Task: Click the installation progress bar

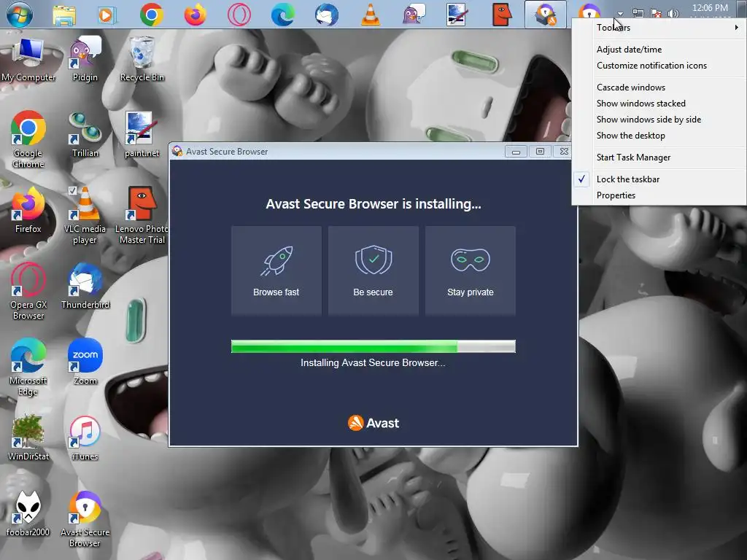Action: click(x=373, y=346)
